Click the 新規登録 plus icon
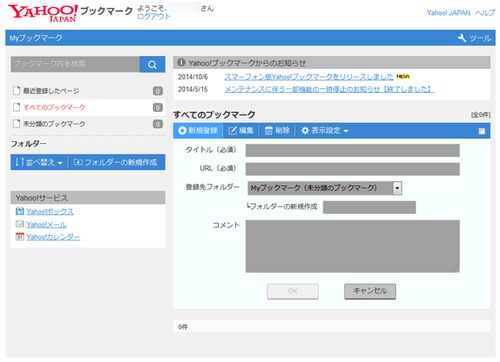This screenshot has width=500, height=362. click(182, 130)
